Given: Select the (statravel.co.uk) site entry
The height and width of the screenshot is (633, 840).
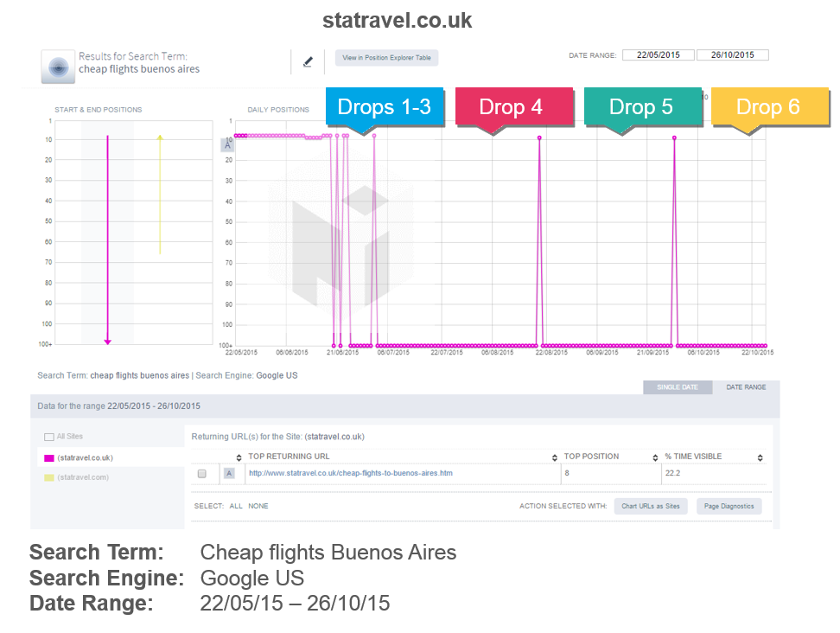Looking at the screenshot, I should click(86, 457).
